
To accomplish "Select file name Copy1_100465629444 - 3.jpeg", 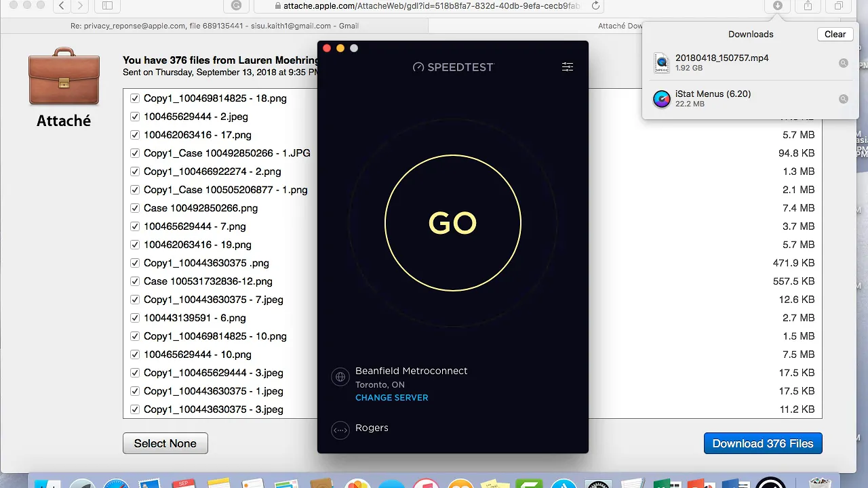I will tap(214, 373).
